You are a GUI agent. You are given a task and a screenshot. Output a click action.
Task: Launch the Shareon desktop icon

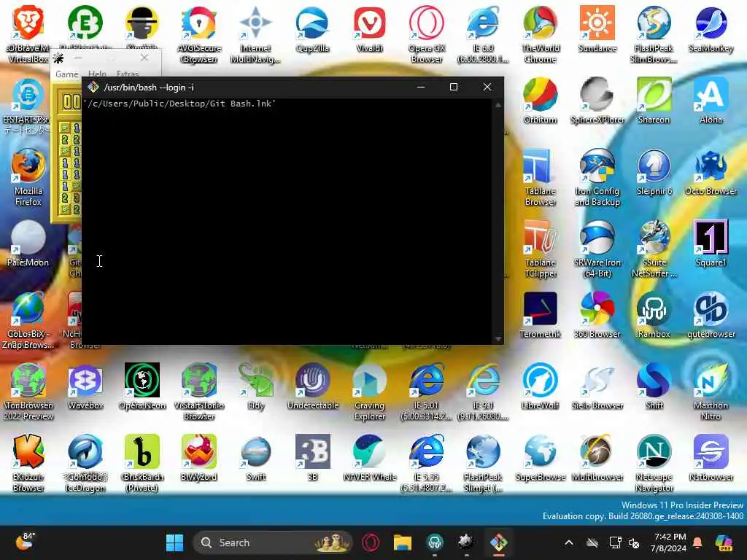pyautogui.click(x=654, y=101)
